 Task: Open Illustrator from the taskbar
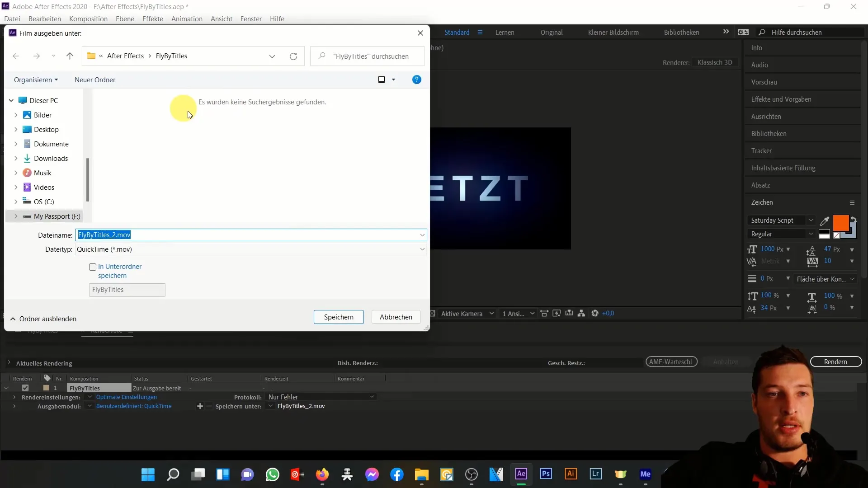coord(571,474)
